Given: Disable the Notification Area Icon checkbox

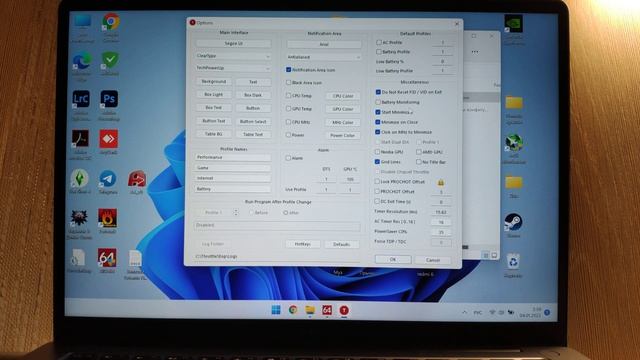Looking at the screenshot, I should [x=289, y=70].
